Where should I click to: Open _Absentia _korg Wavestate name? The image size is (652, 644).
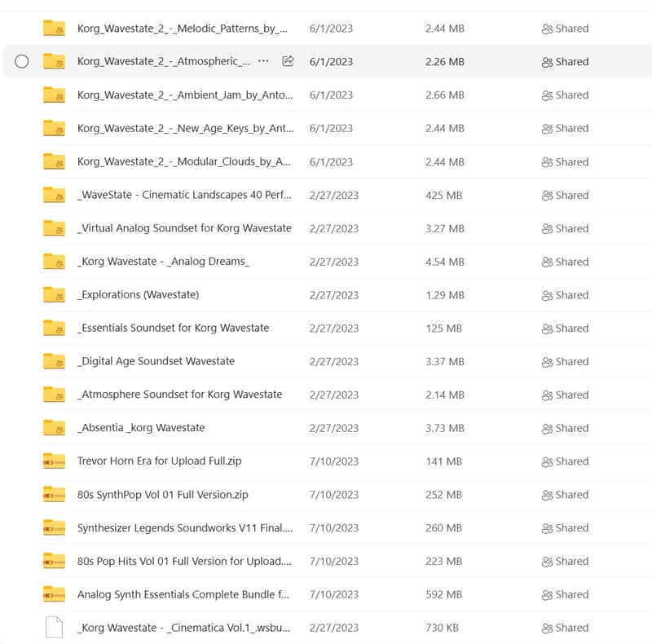(141, 428)
